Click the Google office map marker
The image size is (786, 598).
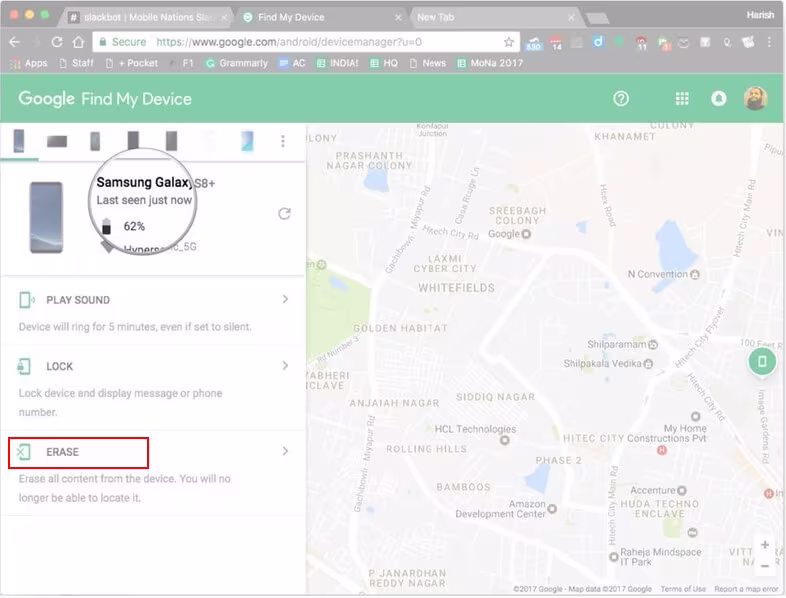click(526, 234)
